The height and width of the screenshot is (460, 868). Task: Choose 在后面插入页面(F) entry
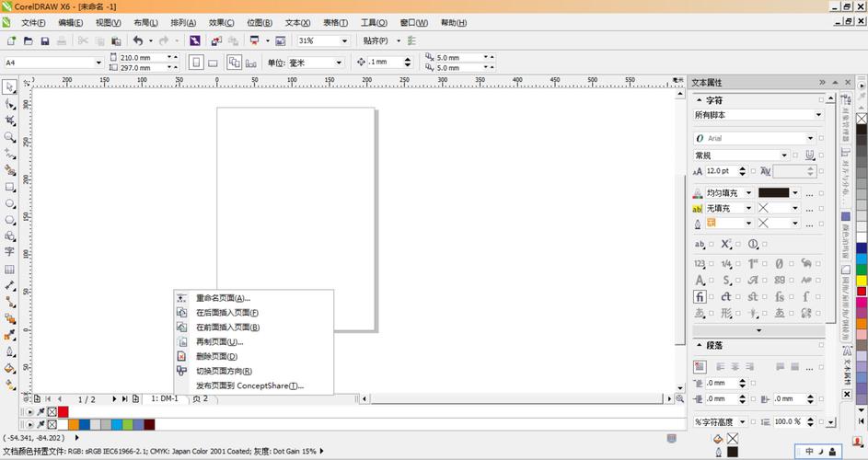coord(227,312)
